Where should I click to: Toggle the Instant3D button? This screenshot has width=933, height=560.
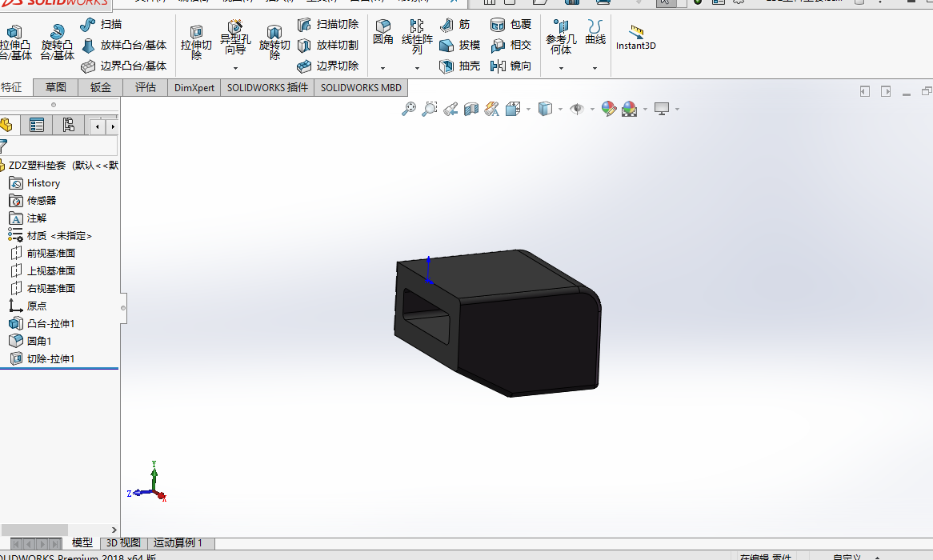pyautogui.click(x=635, y=38)
